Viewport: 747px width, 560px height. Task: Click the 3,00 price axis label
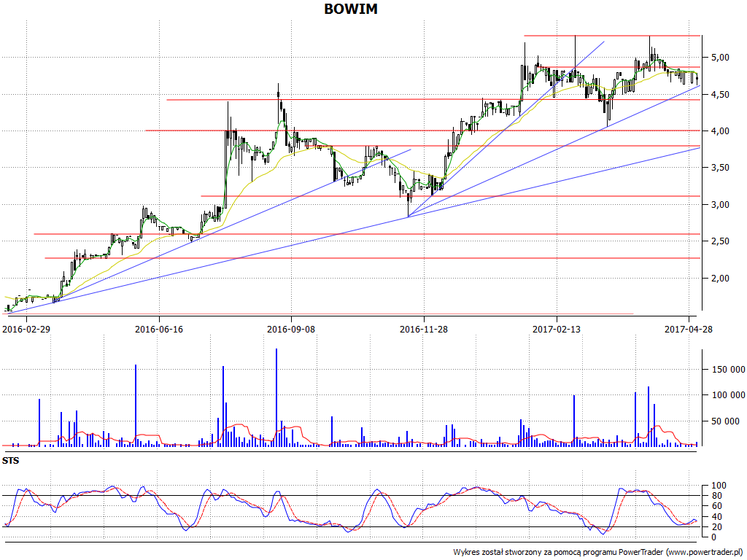coord(720,205)
